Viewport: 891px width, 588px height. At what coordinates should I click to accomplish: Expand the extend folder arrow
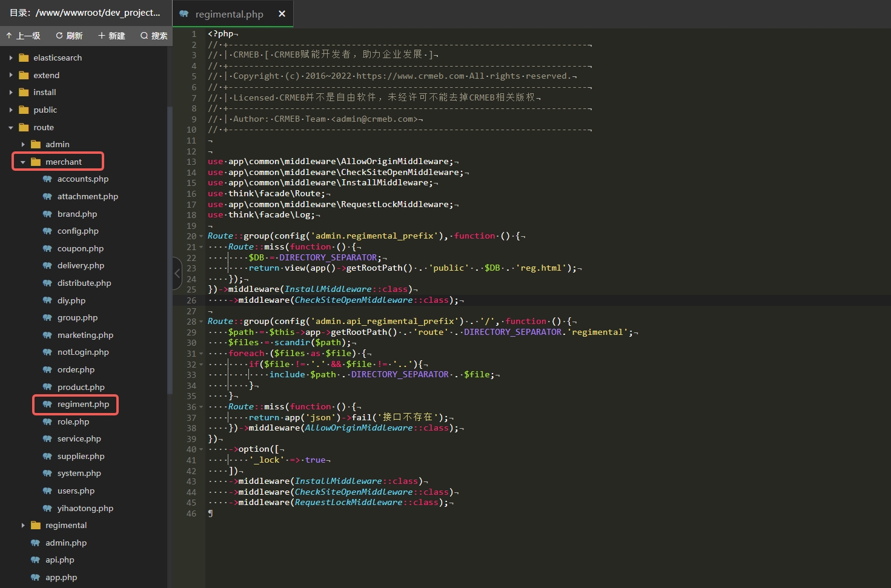(11, 75)
